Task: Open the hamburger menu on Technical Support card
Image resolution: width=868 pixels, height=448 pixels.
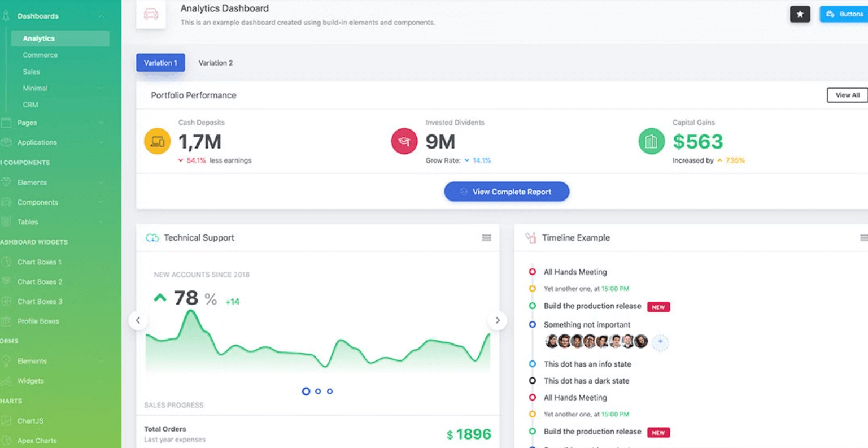Action: click(x=486, y=238)
